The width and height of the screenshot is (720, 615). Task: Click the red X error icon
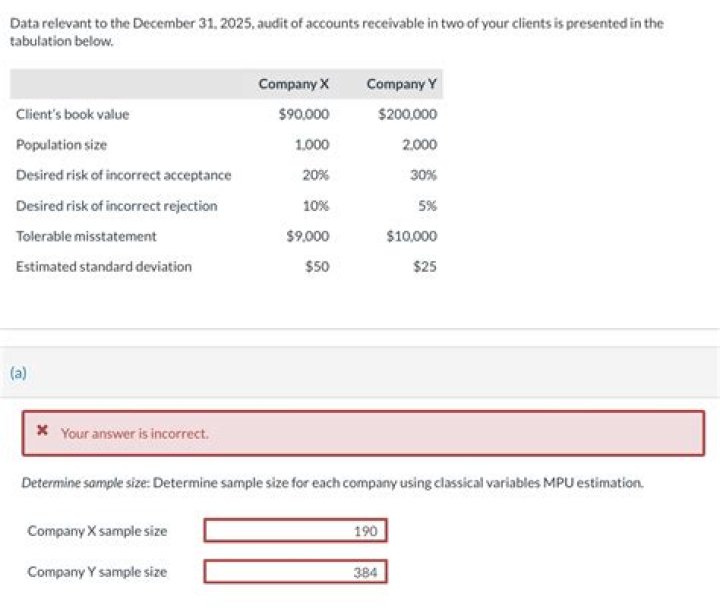pyautogui.click(x=42, y=433)
